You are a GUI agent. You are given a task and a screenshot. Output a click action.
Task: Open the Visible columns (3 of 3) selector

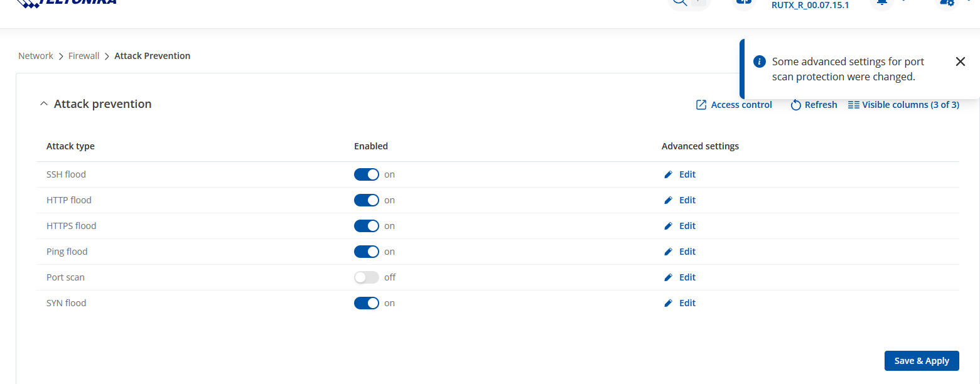[x=903, y=105]
